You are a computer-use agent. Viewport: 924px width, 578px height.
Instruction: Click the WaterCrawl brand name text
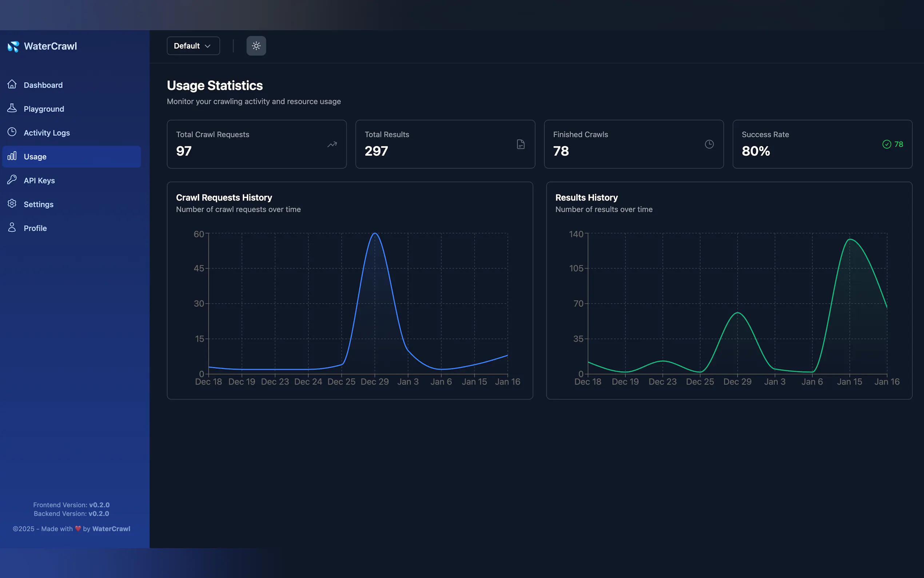(x=50, y=46)
